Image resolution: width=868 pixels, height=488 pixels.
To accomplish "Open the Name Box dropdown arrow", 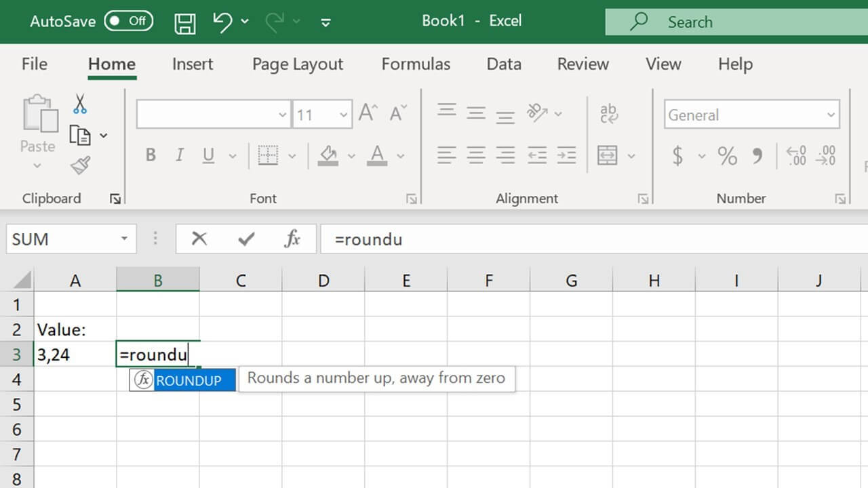I will point(123,239).
